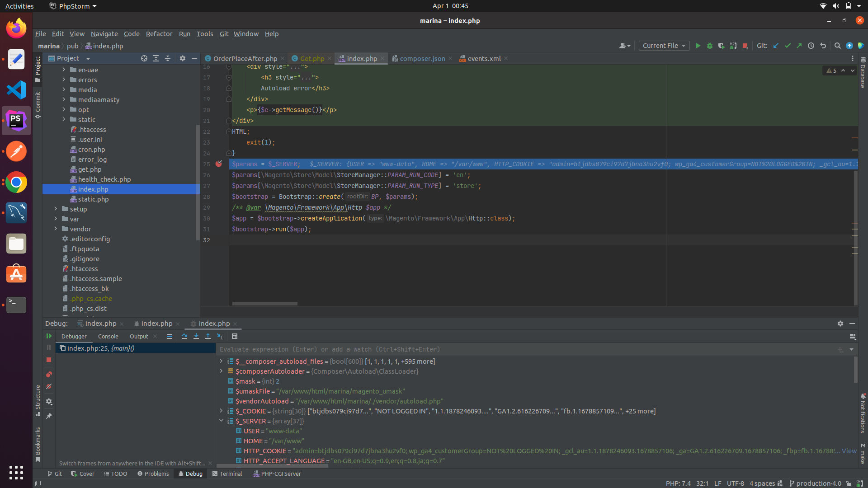Open Google Chrome from the dock
Screen dimensions: 868x488
(16, 182)
